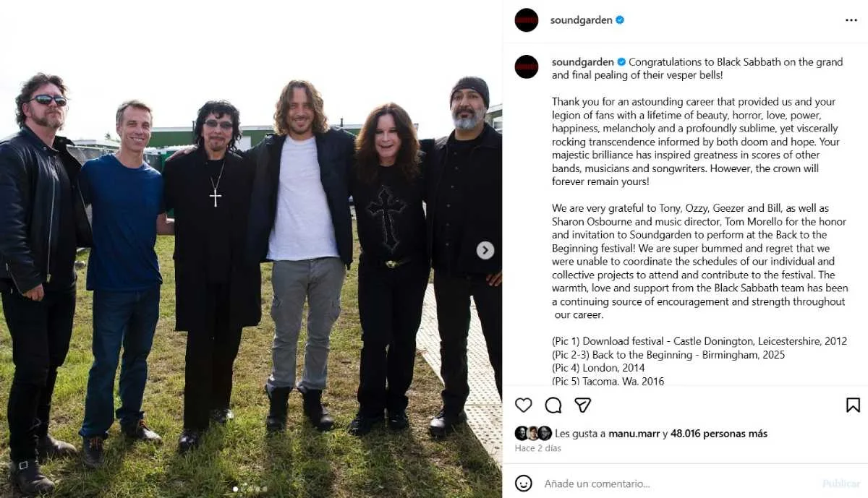This screenshot has width=868, height=498.
Task: Click the soundgarden avatar in the header
Action: tap(527, 20)
